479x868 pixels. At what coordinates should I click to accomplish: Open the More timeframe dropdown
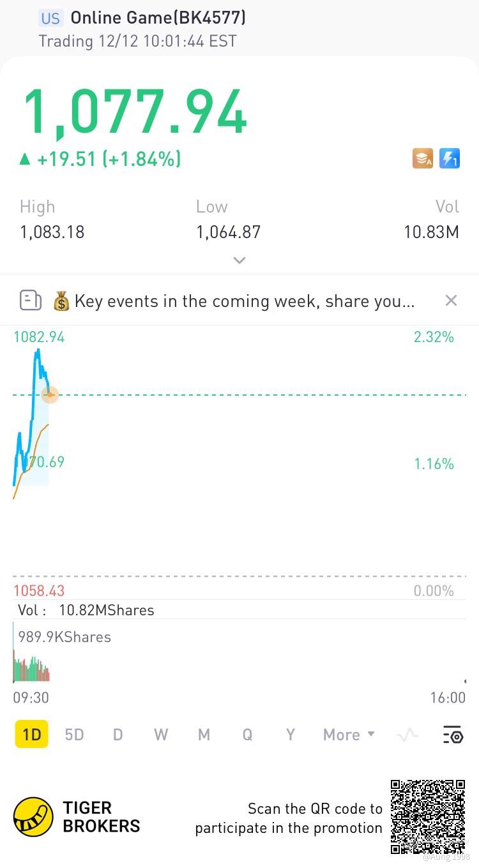pos(349,735)
